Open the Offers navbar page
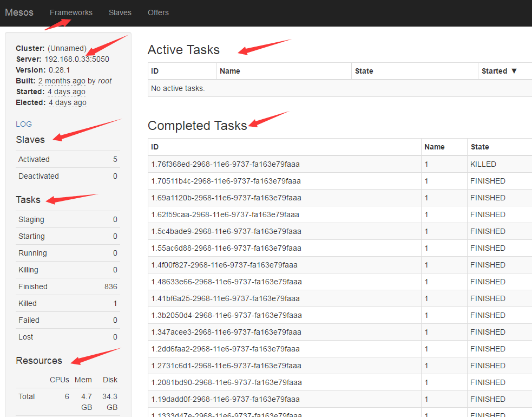This screenshot has width=532, height=417. [158, 12]
